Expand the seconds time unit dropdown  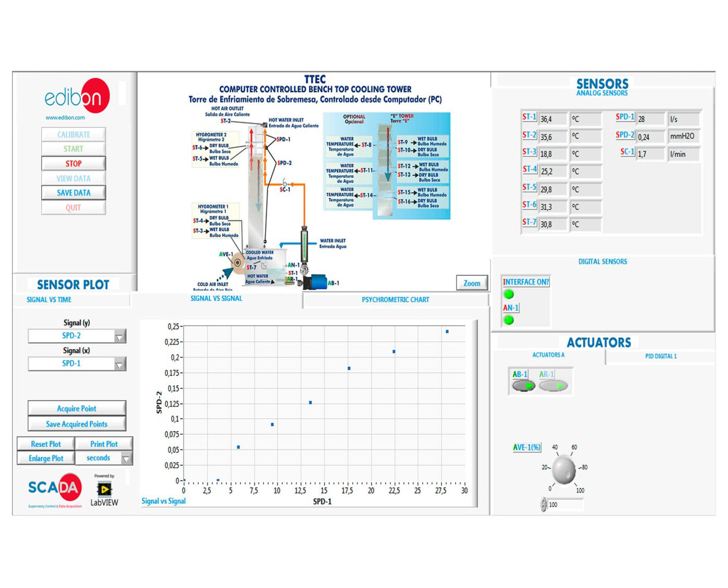point(126,459)
